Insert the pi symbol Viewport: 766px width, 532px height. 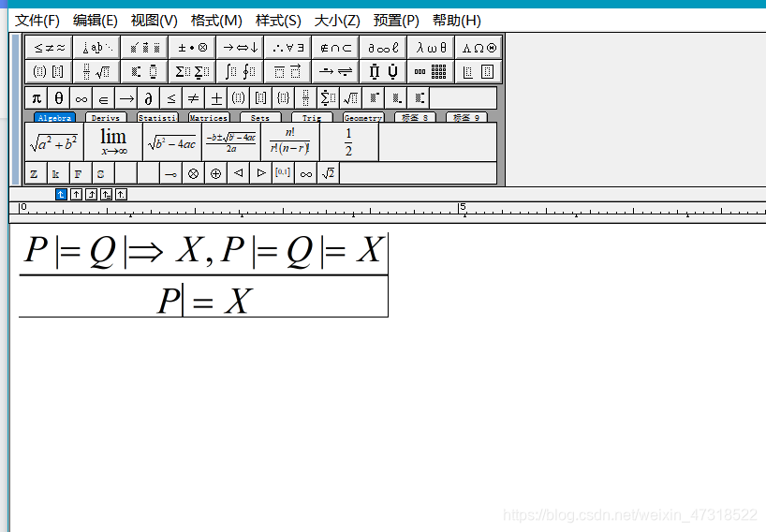[x=37, y=98]
